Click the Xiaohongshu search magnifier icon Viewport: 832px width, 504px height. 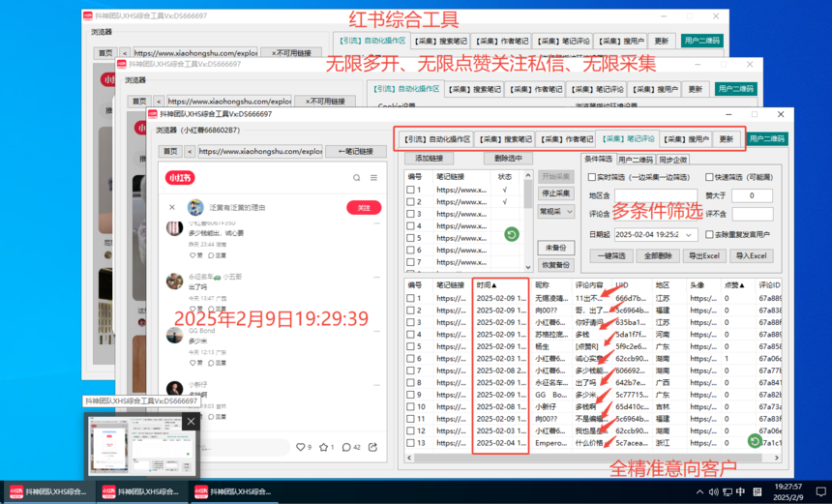point(357,178)
